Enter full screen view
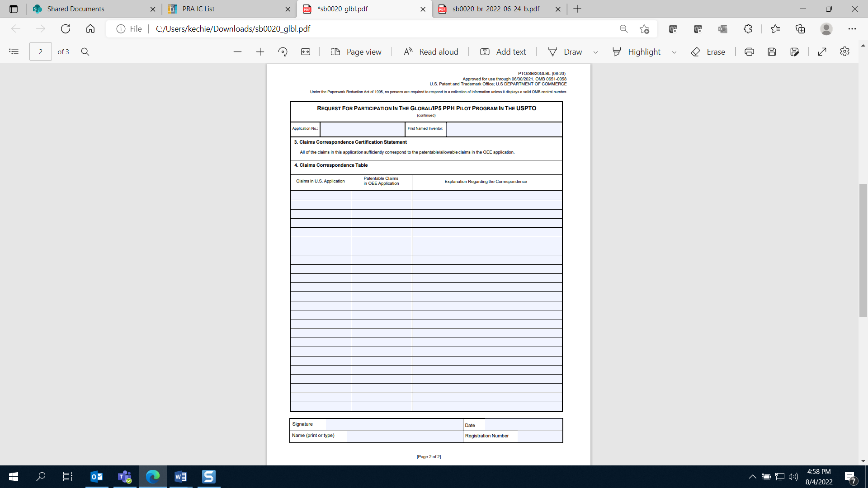868x488 pixels. [x=822, y=52]
